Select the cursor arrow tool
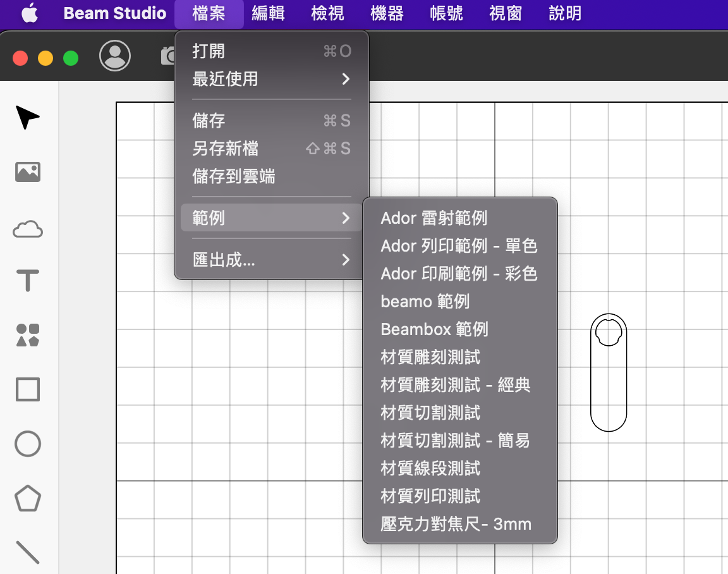 [27, 117]
